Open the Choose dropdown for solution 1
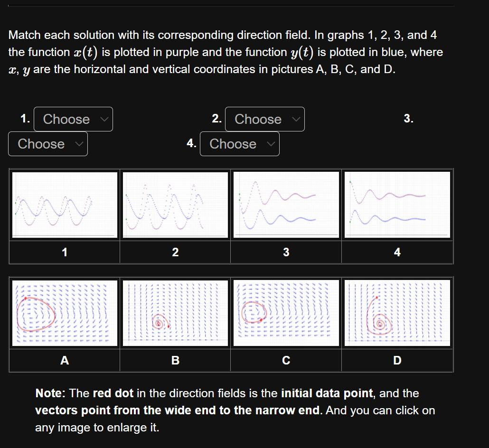This screenshot has width=489, height=448. 73,119
